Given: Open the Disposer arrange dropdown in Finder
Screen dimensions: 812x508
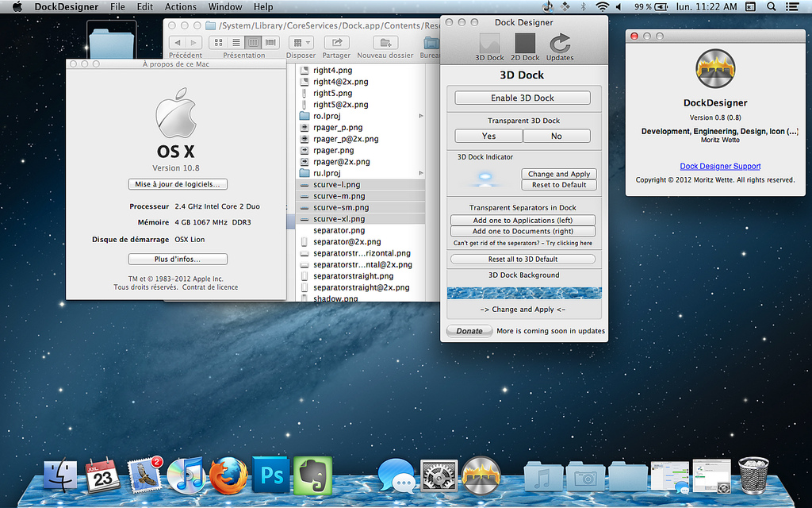Looking at the screenshot, I should tap(301, 43).
